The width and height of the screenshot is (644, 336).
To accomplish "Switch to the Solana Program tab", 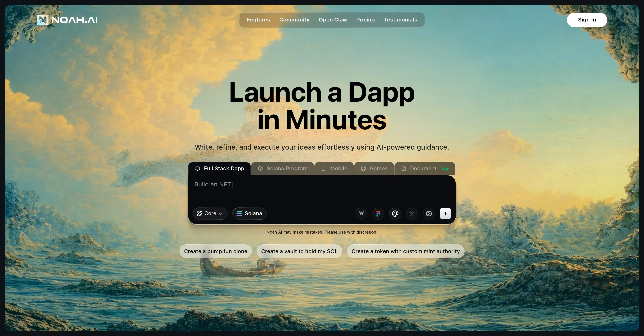I will pyautogui.click(x=283, y=169).
